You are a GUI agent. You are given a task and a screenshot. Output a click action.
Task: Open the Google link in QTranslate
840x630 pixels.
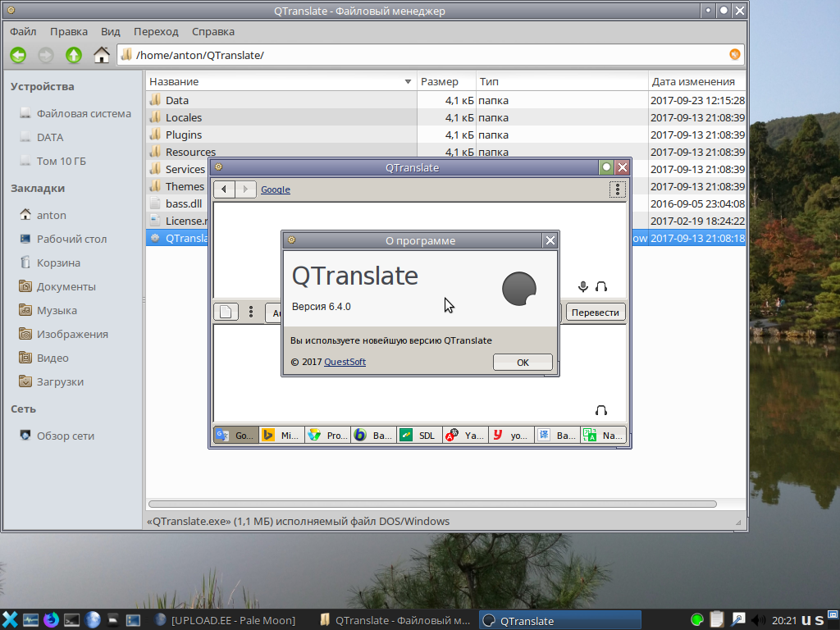click(x=276, y=189)
